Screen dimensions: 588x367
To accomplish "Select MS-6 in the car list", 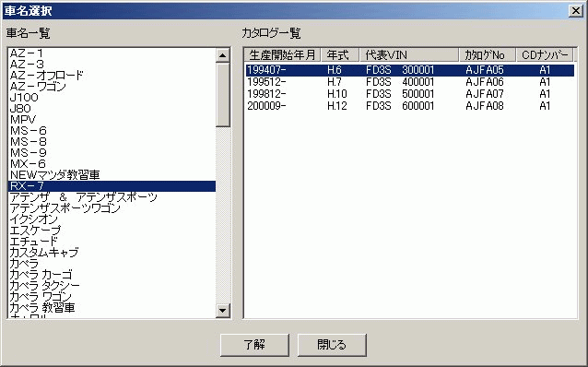I will click(x=112, y=131).
